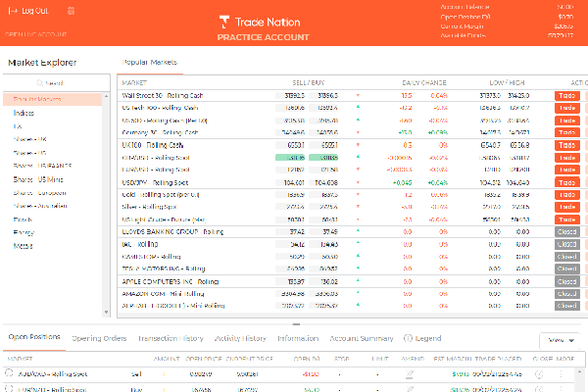Open the Wall Street 30 market row
Viewport: 588px width, 392px height.
coord(352,96)
